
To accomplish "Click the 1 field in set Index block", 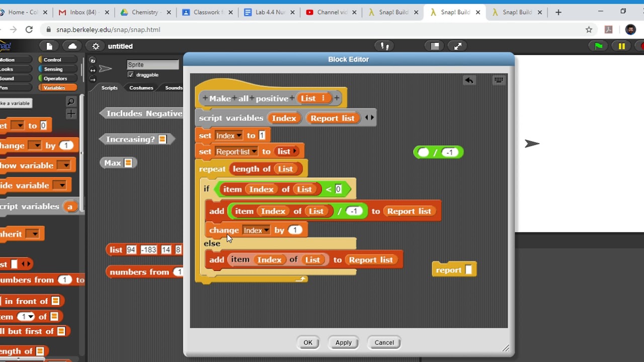I will coord(262,136).
